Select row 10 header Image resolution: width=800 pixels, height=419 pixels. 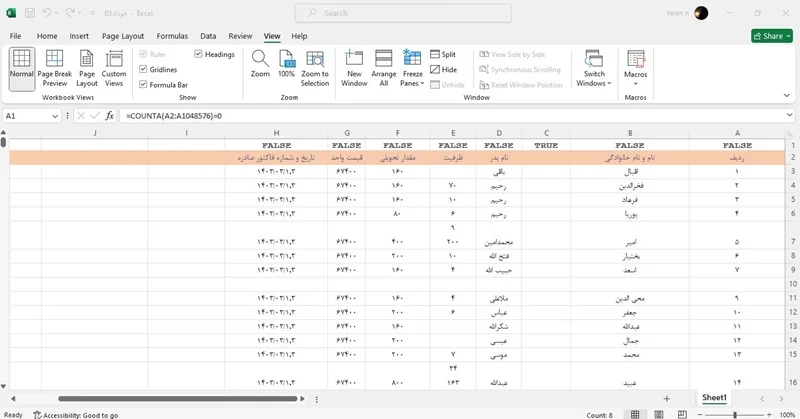tap(792, 284)
